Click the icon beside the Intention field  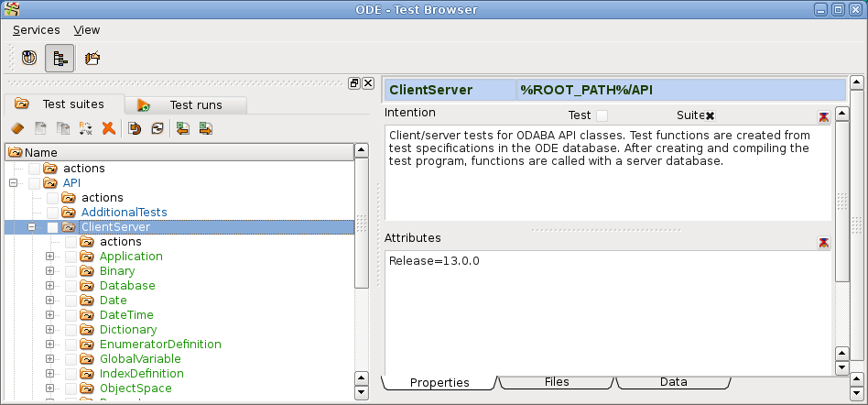pos(824,117)
